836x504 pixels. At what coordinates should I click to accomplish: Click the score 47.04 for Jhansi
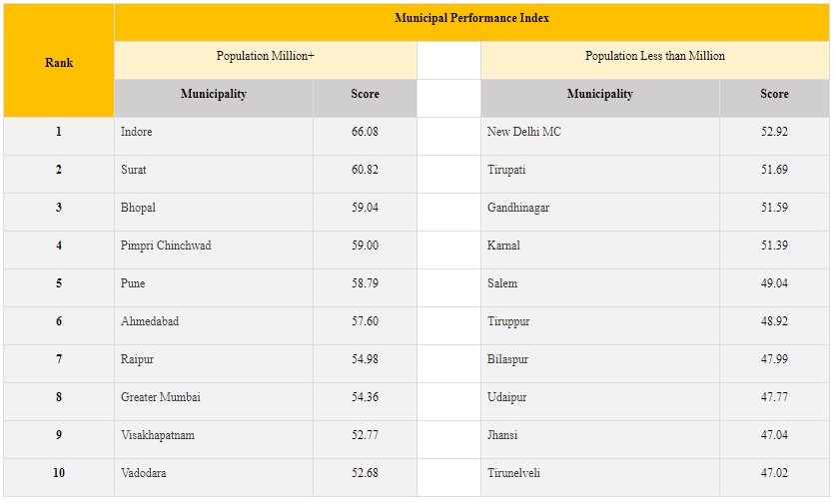[x=774, y=439]
